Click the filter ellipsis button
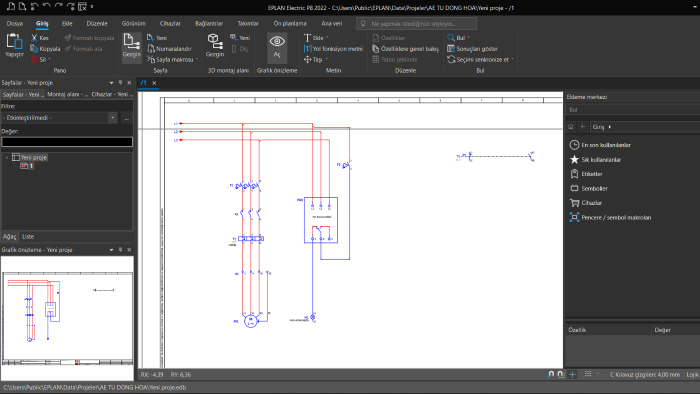Screen dimensions: 700x394 coord(127,118)
